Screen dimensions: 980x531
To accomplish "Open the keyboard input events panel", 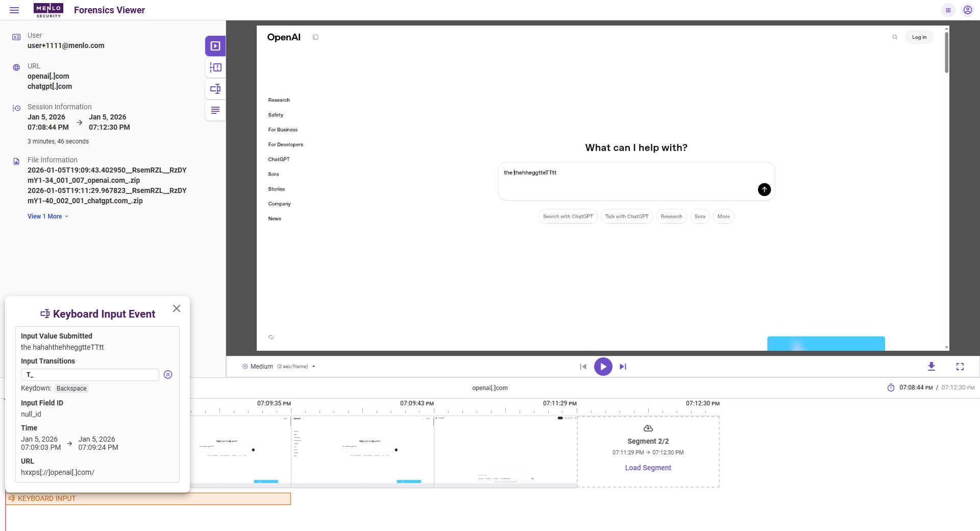I will click(215, 89).
